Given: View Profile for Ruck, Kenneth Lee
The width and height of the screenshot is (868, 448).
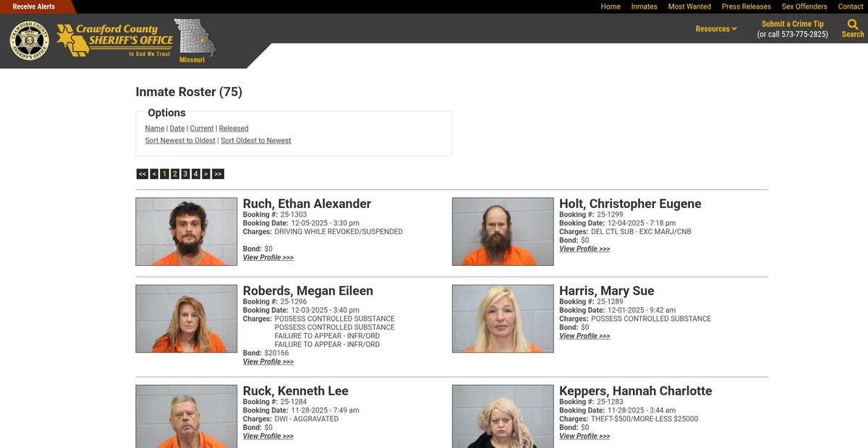Looking at the screenshot, I should [x=268, y=436].
